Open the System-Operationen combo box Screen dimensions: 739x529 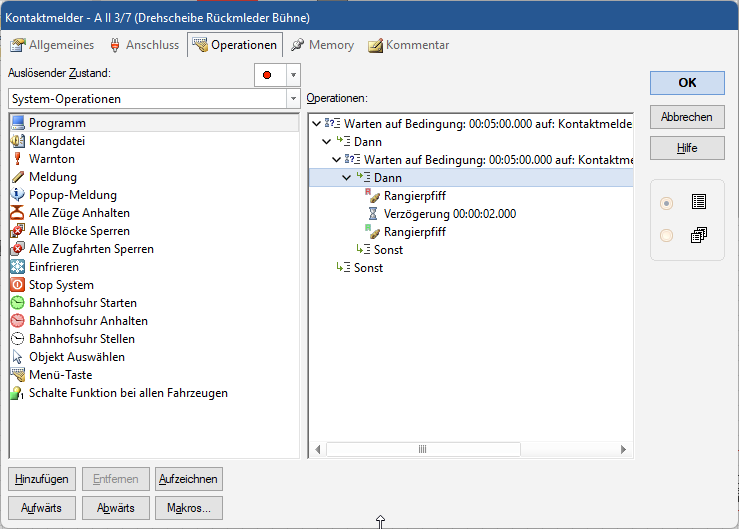tap(292, 99)
